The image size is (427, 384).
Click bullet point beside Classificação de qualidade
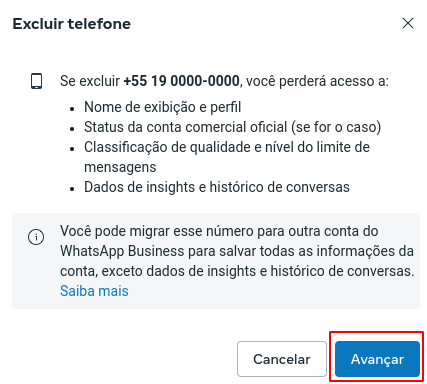(72, 149)
